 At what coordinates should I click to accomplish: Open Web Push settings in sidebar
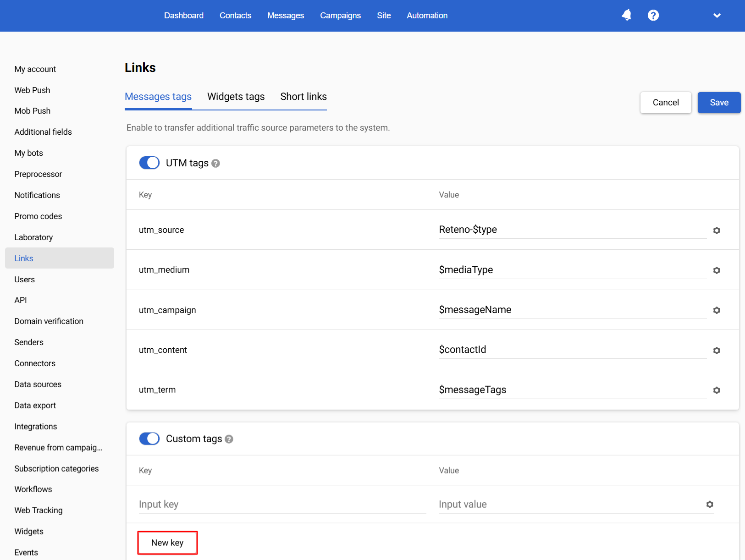[32, 90]
